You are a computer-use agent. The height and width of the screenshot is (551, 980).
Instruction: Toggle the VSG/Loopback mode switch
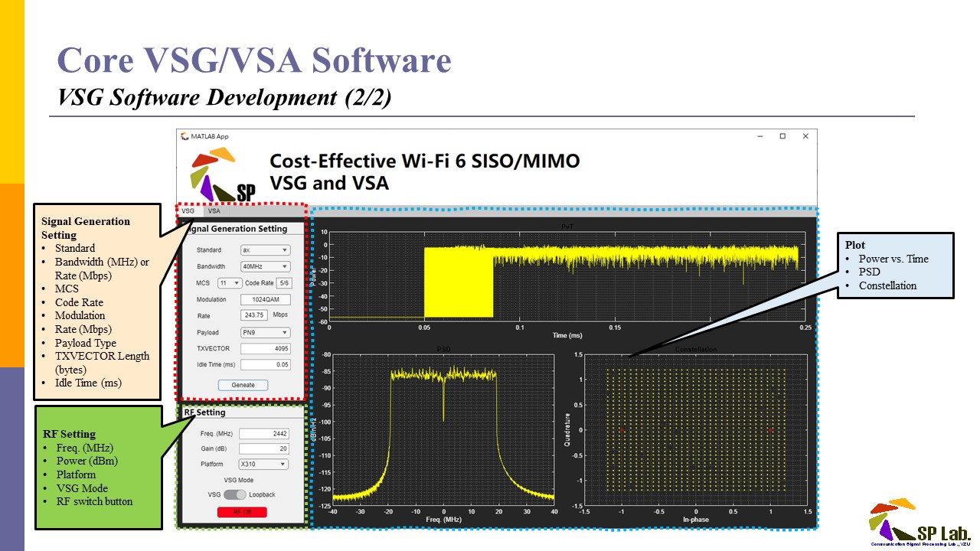pyautogui.click(x=235, y=494)
